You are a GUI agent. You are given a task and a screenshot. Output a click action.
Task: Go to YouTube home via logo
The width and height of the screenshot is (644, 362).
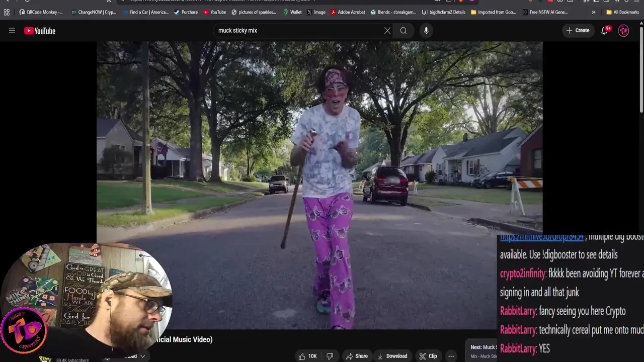click(x=40, y=31)
